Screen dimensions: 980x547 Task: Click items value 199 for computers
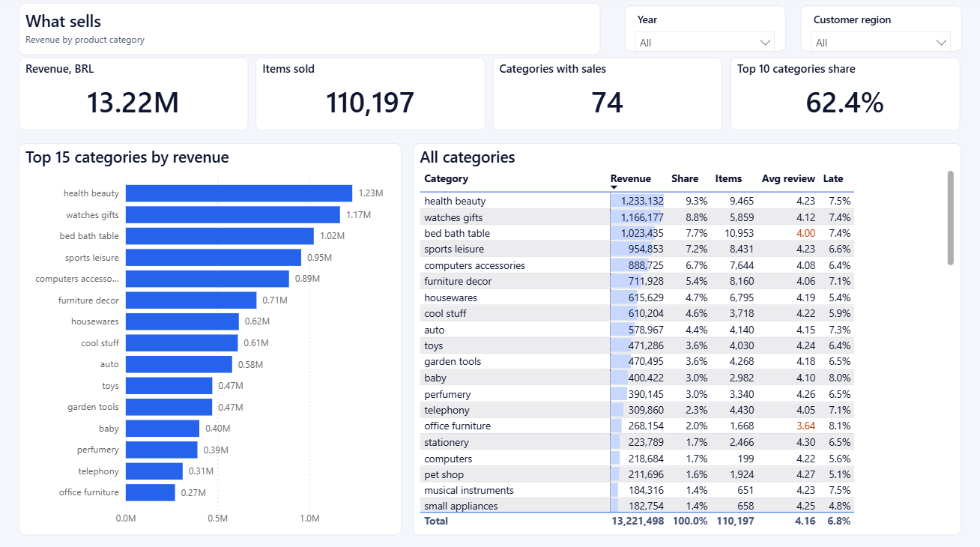[x=745, y=459]
